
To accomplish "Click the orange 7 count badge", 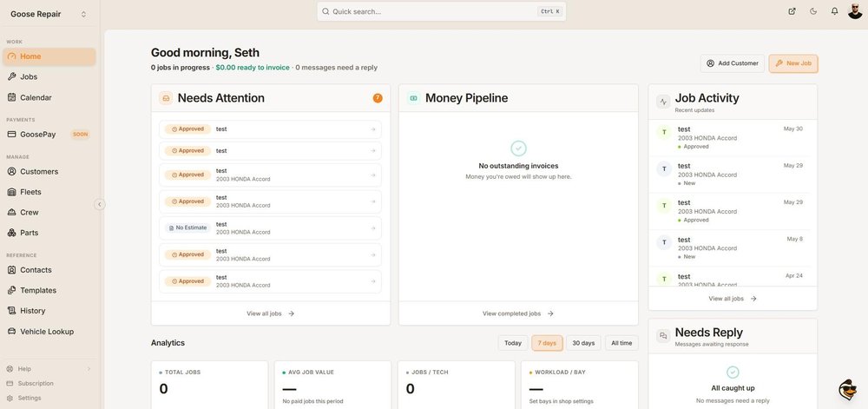I will [378, 98].
